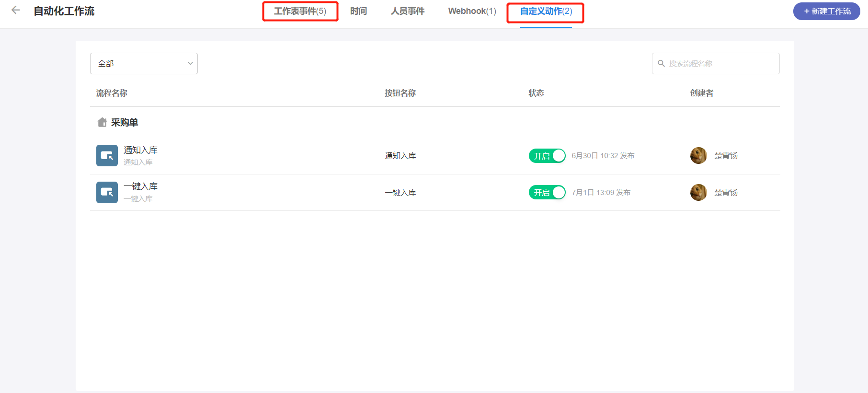The image size is (868, 393).
Task: Select the 采购单 group heading
Action: [x=125, y=123]
